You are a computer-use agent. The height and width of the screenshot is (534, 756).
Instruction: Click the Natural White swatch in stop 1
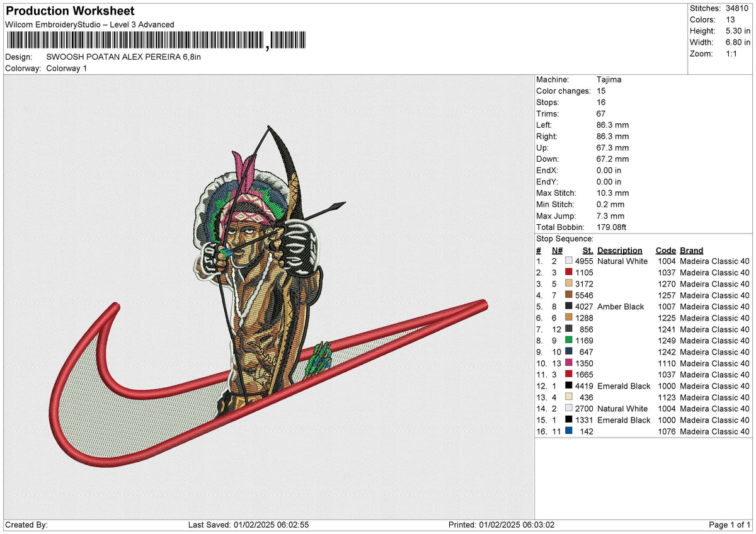pyautogui.click(x=569, y=261)
